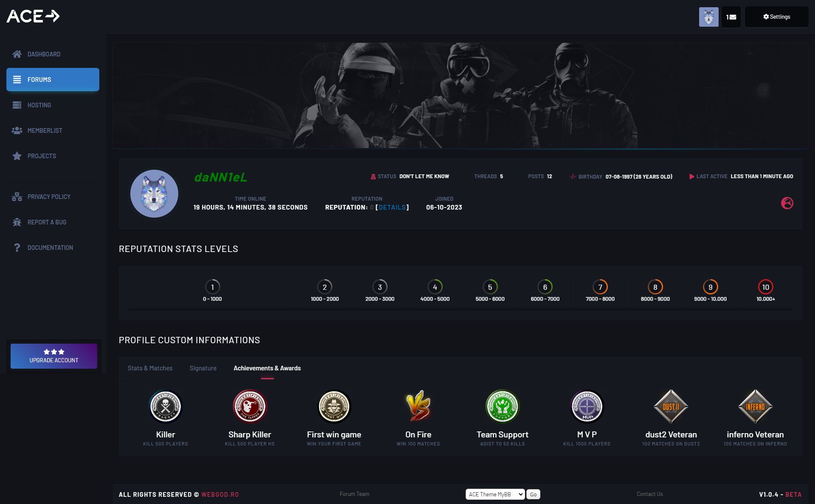Switch to the Stats & Matches tab

pos(150,368)
